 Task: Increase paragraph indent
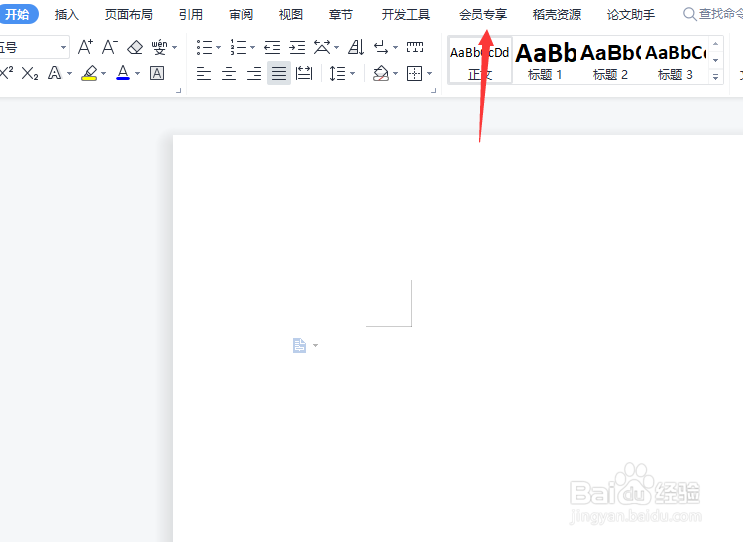click(297, 47)
